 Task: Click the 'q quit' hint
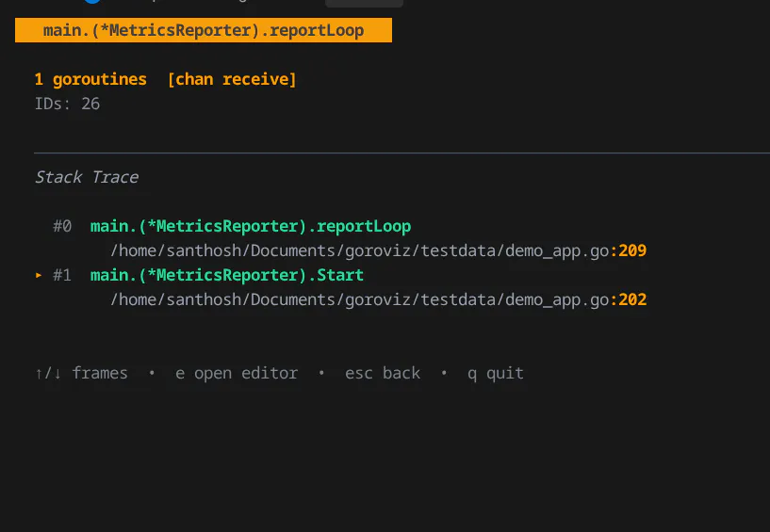point(496,374)
